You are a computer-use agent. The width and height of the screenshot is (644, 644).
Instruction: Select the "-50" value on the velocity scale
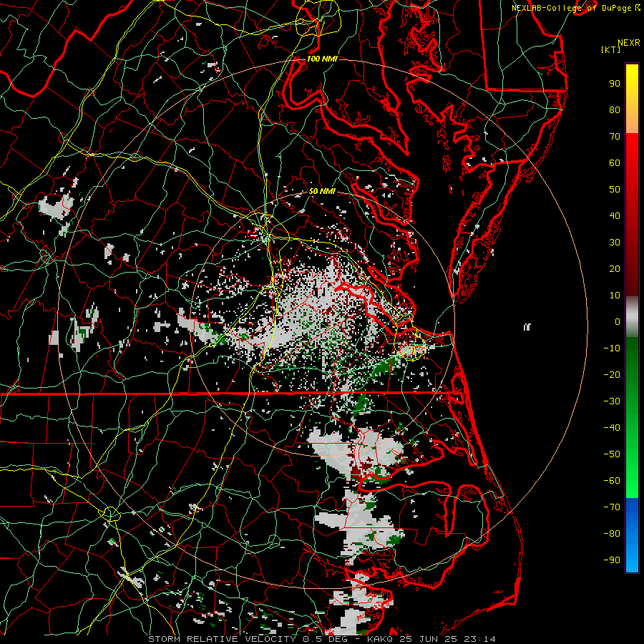612,454
